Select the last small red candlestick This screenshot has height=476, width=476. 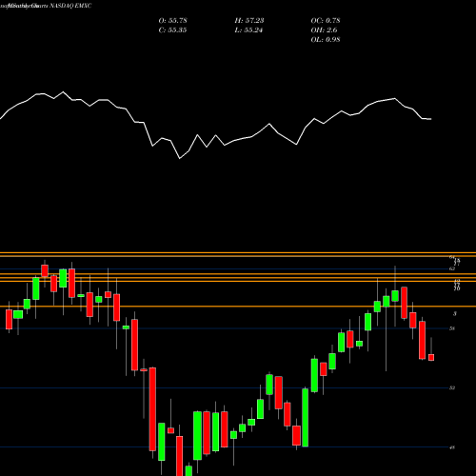[431, 357]
